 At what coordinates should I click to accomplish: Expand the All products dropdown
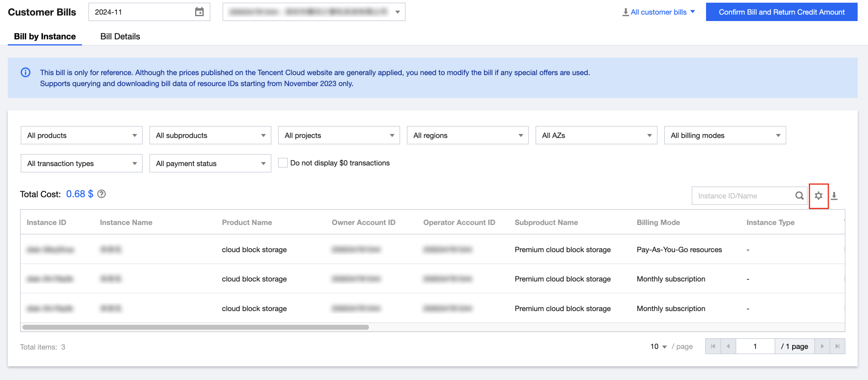pyautogui.click(x=81, y=135)
